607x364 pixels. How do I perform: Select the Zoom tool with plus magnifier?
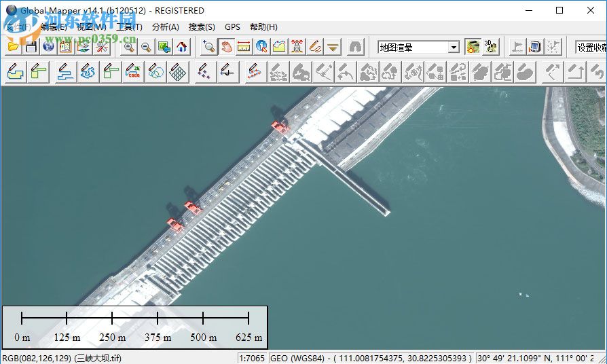[x=208, y=48]
